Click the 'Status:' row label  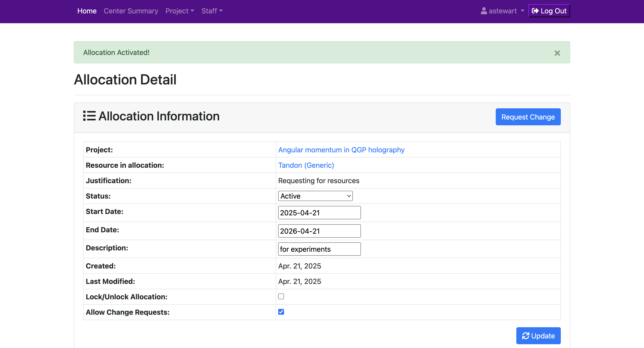(98, 196)
